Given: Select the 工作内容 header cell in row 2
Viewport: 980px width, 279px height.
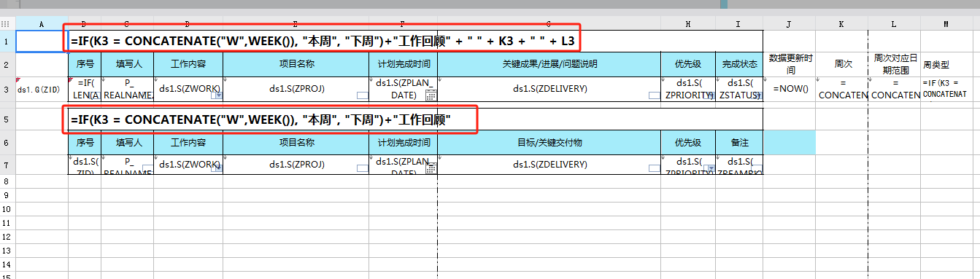Looking at the screenshot, I should tap(188, 64).
